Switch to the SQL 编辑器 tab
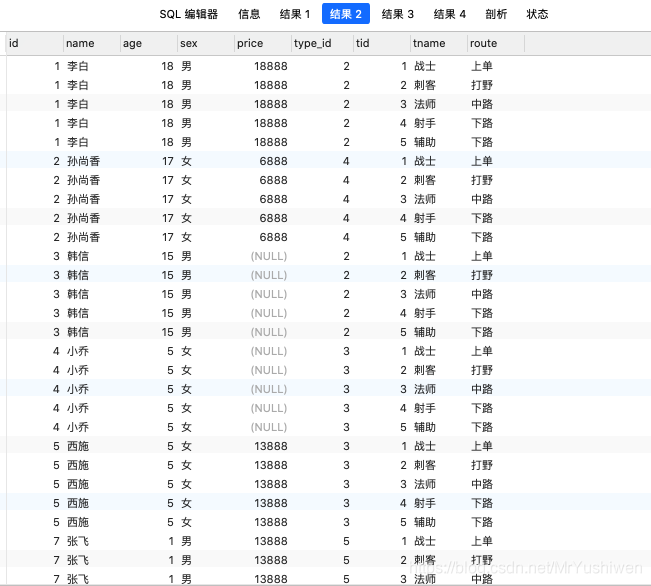This screenshot has width=651, height=586. pos(188,14)
